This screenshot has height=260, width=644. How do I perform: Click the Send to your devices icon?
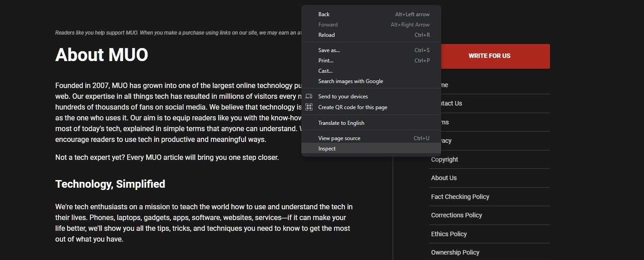[x=309, y=97]
